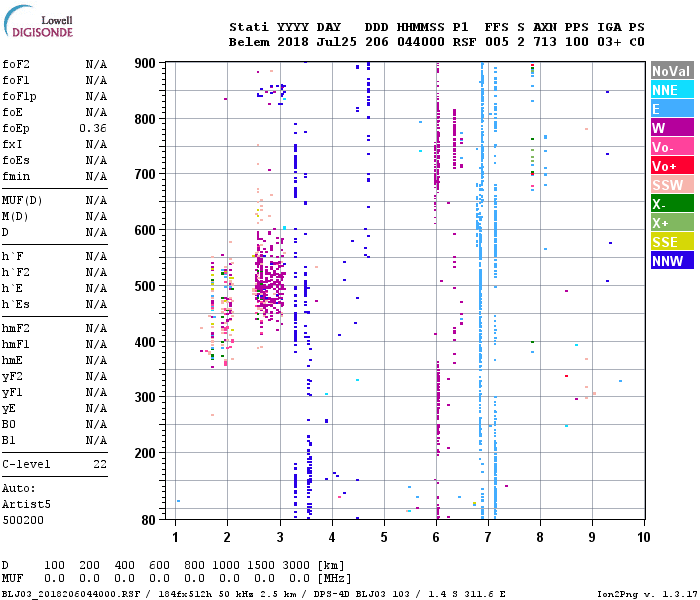The height and width of the screenshot is (600, 700).
Task: Select the NNW dark blue legend swatch
Action: click(x=672, y=260)
